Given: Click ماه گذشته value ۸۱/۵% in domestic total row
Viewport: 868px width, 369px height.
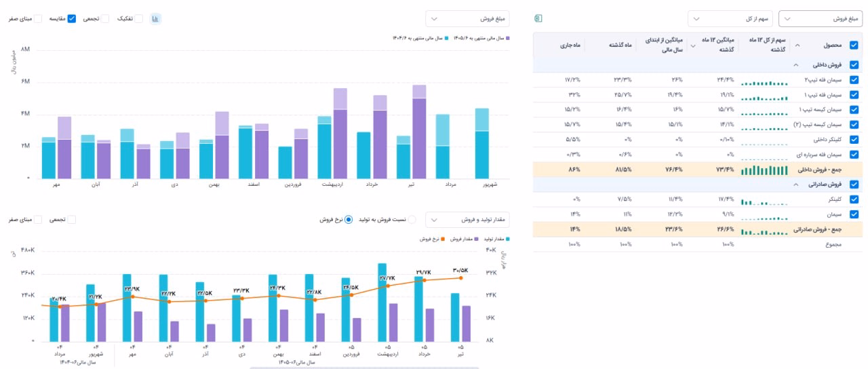Looking at the screenshot, I should [623, 170].
